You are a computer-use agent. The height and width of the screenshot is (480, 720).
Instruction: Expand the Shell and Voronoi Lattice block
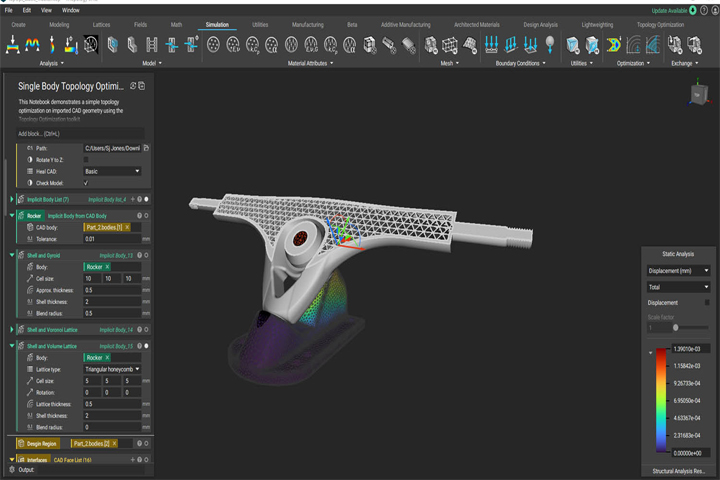tap(12, 329)
